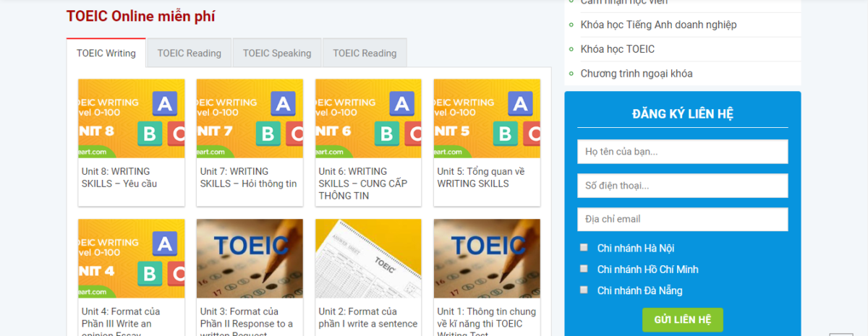
Task: Tick the 'Chi nhánh Đà Nẵng' checkbox
Action: [x=584, y=290]
